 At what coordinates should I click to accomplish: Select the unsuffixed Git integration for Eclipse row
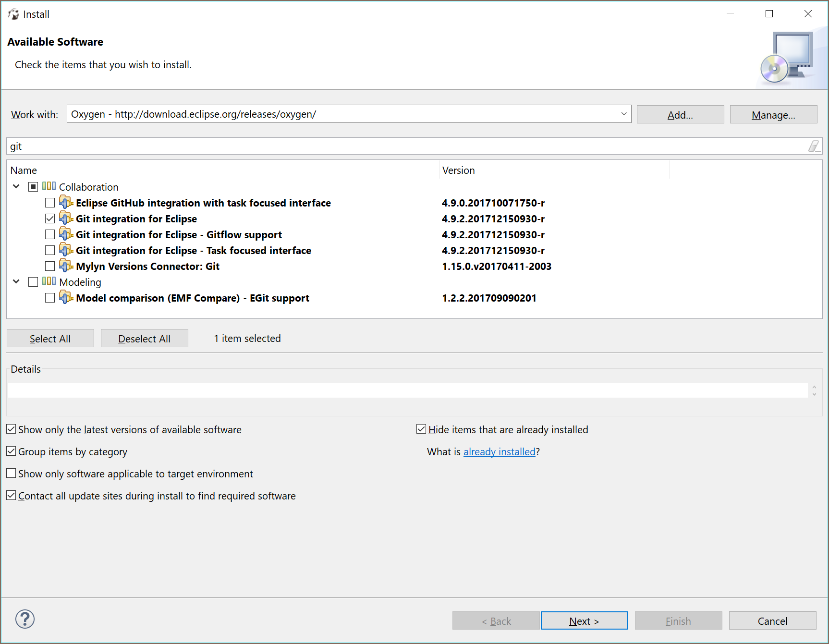tap(136, 219)
